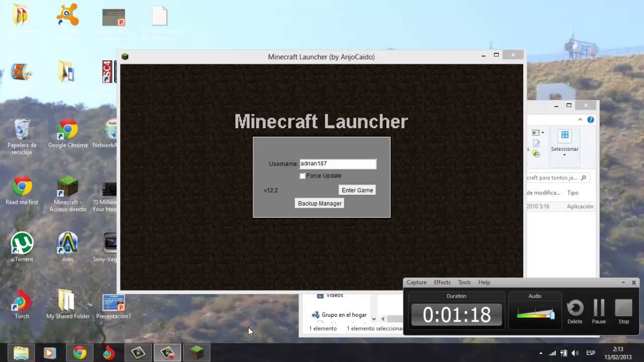Select the SC4 desktop shortcut icon

point(108,72)
